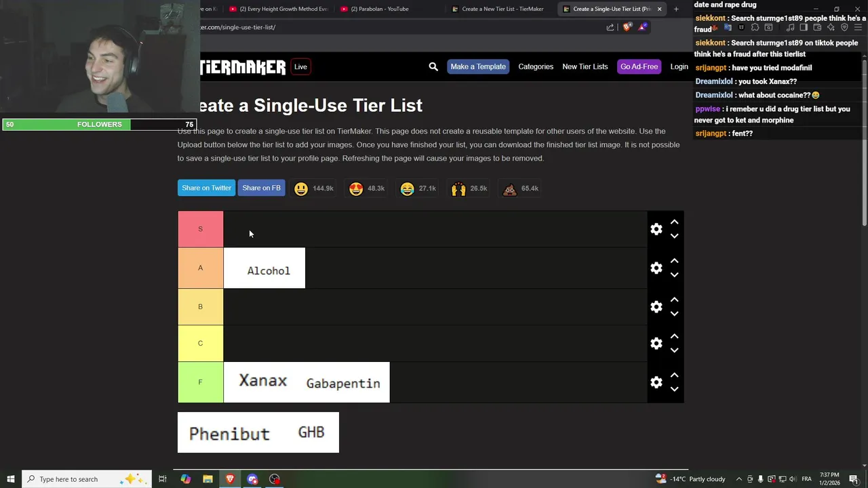Click the pink S tier label
The width and height of the screenshot is (868, 488).
[200, 229]
